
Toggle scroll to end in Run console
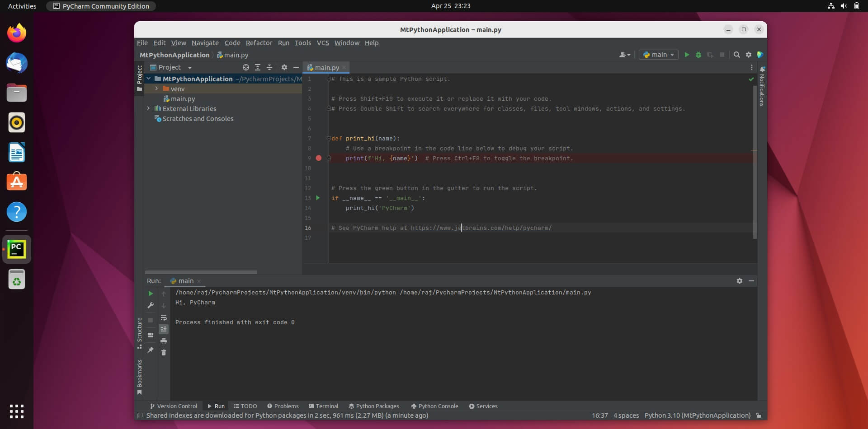[x=164, y=329]
